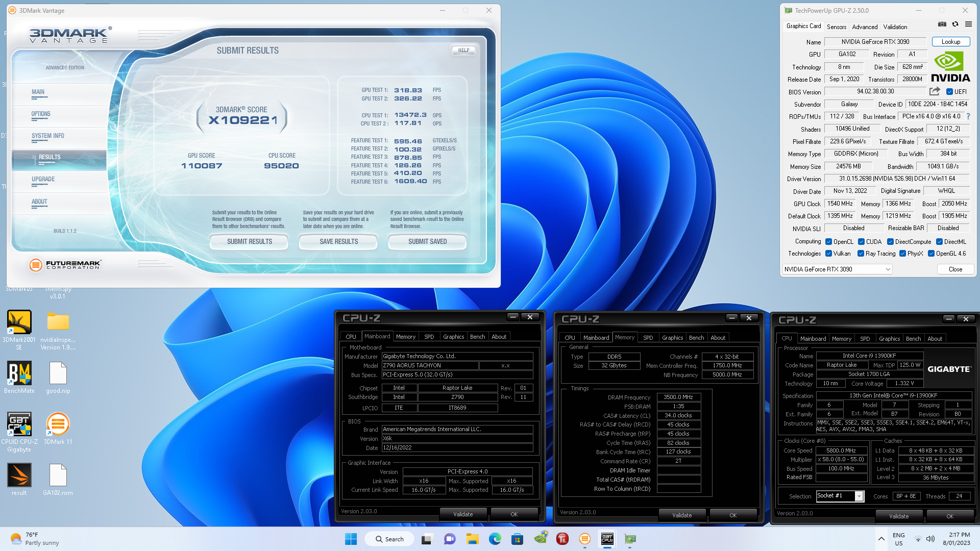Click OK in Memory CPU-Z window
This screenshot has height=551, width=980.
733,515
